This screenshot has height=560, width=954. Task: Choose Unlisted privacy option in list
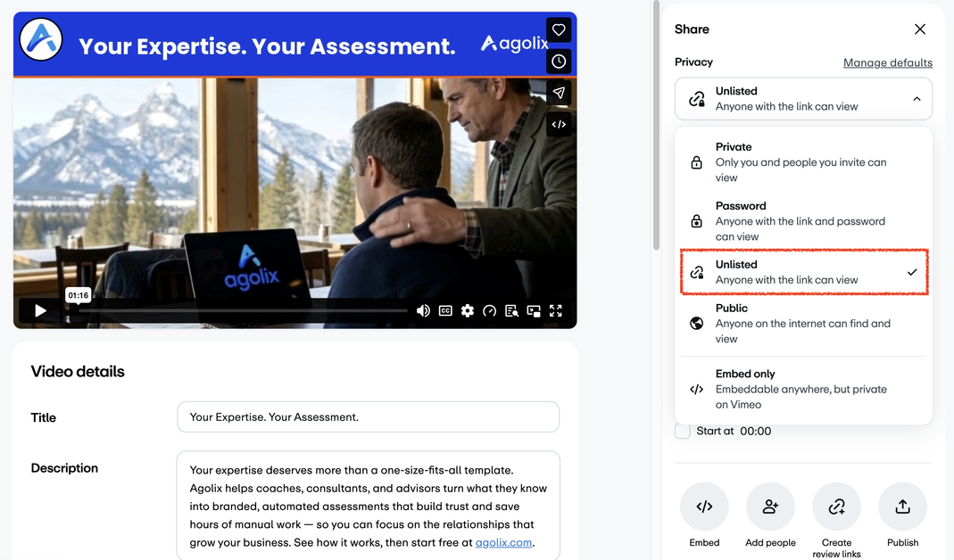(803, 272)
